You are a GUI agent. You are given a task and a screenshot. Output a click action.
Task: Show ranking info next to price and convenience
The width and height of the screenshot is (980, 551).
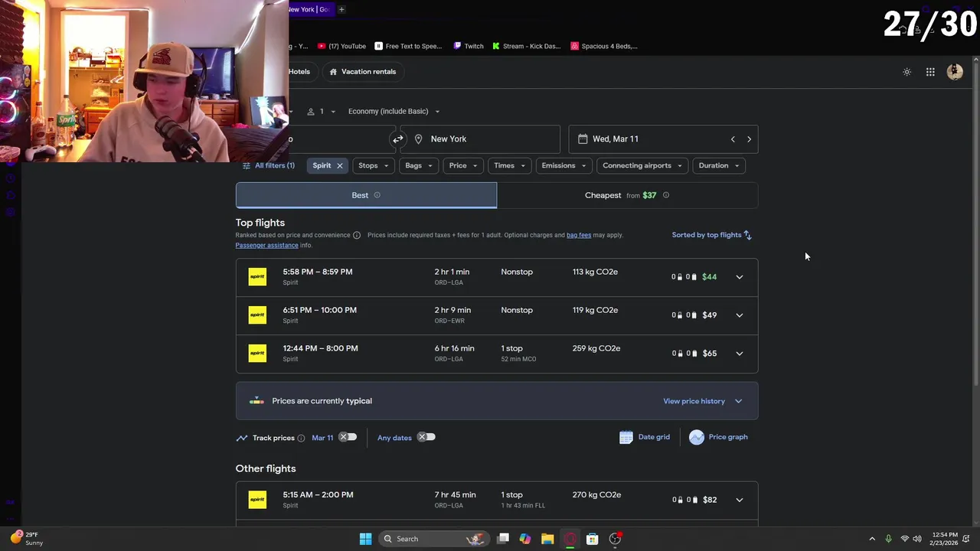click(357, 235)
